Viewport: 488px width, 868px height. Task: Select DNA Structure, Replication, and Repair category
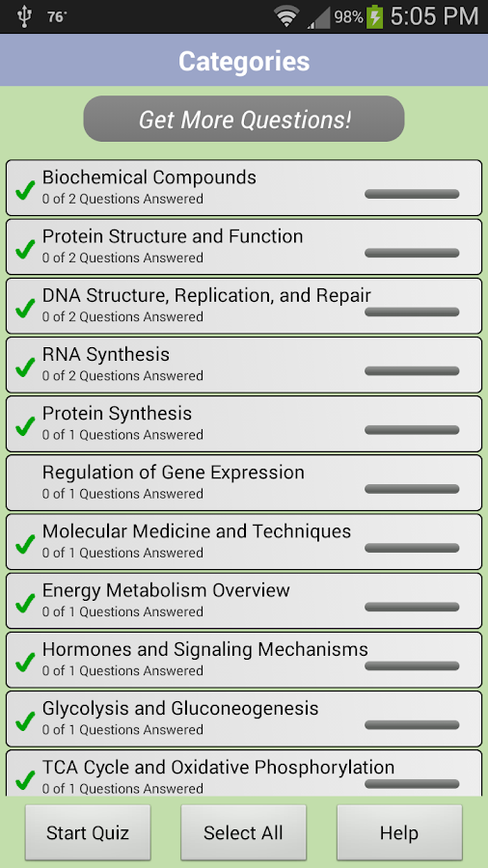click(x=244, y=306)
